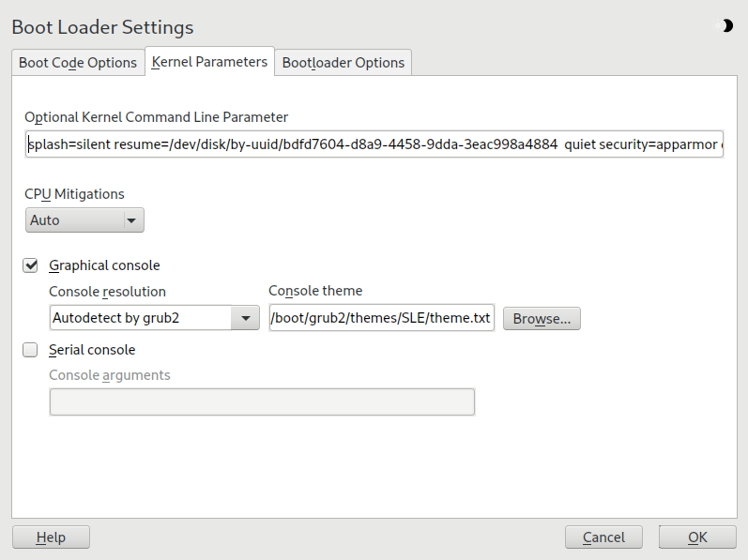Switch to the Boot Code Options tab
Viewport: 748px width, 560px height.
click(x=78, y=63)
